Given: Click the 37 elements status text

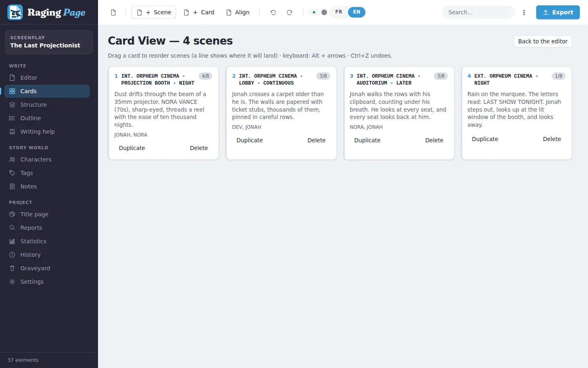Looking at the screenshot, I should [x=23, y=360].
